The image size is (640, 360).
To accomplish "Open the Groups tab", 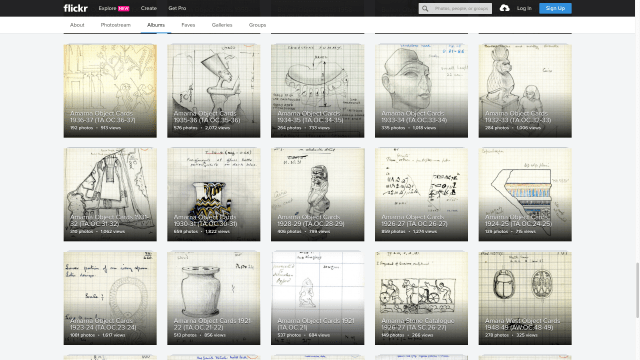I will 258,25.
